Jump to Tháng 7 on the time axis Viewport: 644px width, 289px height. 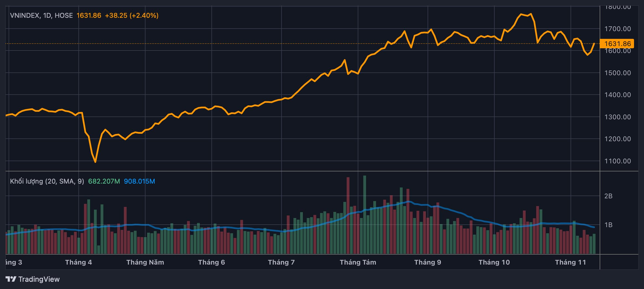coord(281,262)
